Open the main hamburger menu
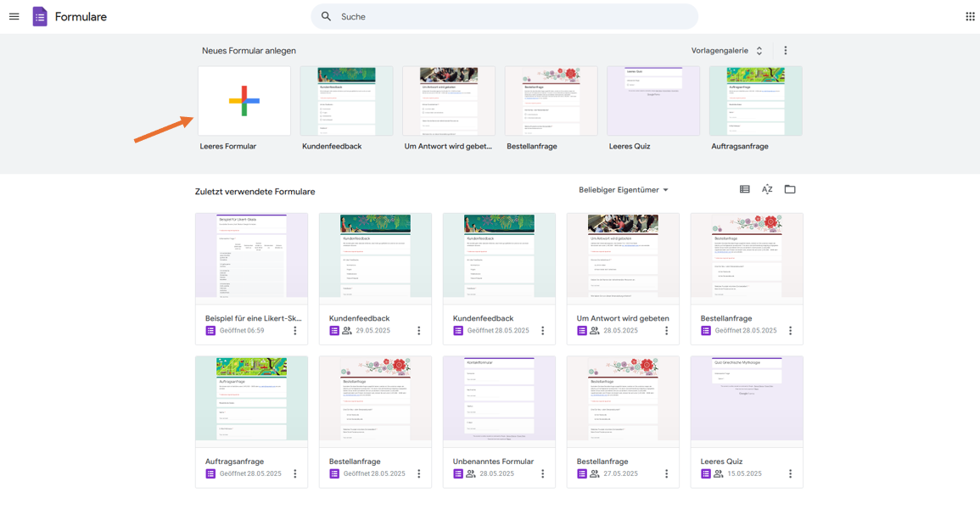Viewport: 980px width, 515px height. coord(14,17)
